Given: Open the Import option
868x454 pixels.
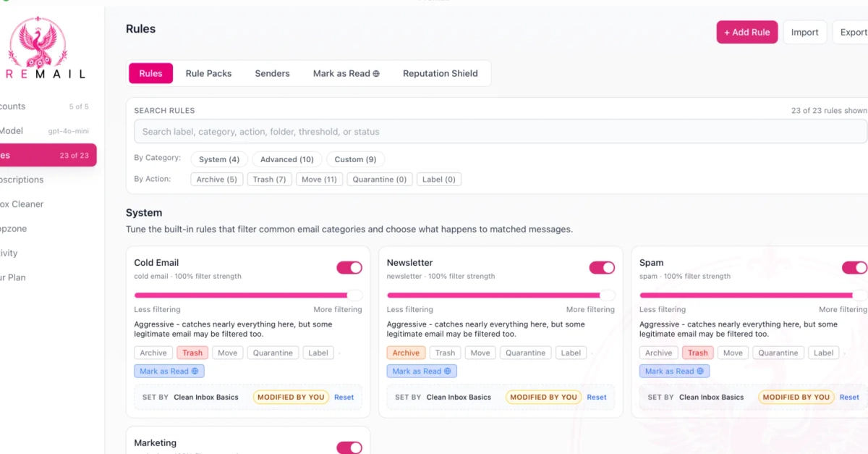Looking at the screenshot, I should click(804, 32).
